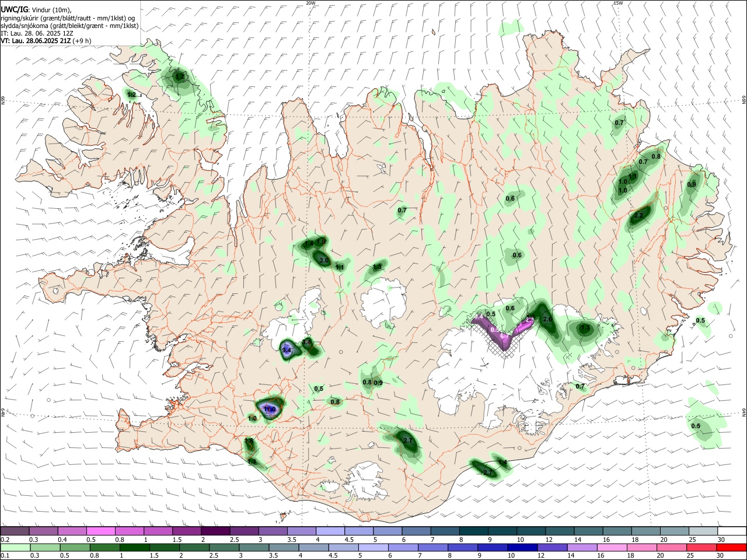Click the 'slydda/snjókoma' legend description line
747x560 pixels.
click(69, 26)
